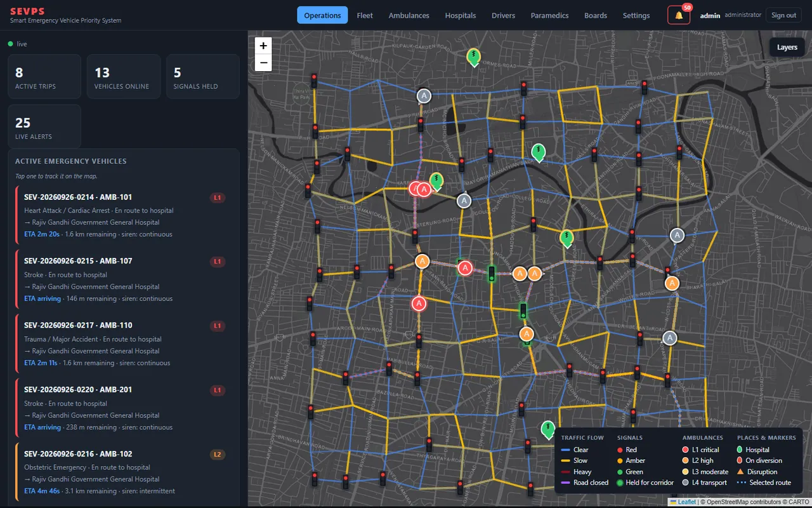Track the orange ambulance marker near Bharathi Salai
The image size is (812, 508).
tap(672, 283)
